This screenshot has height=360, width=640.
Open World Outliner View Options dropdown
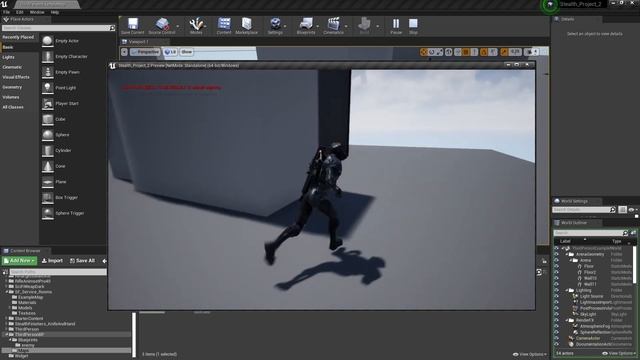619,353
